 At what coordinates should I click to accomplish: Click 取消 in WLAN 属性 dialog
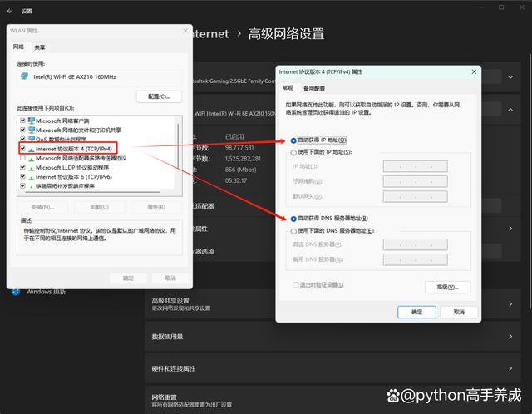click(x=170, y=278)
